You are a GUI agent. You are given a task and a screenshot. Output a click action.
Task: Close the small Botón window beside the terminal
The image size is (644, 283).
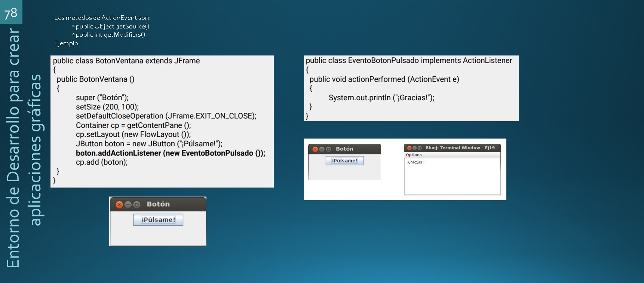click(315, 149)
